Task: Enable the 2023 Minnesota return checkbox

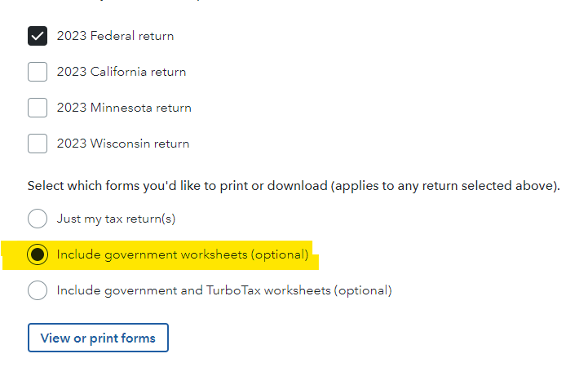Action: click(x=38, y=108)
